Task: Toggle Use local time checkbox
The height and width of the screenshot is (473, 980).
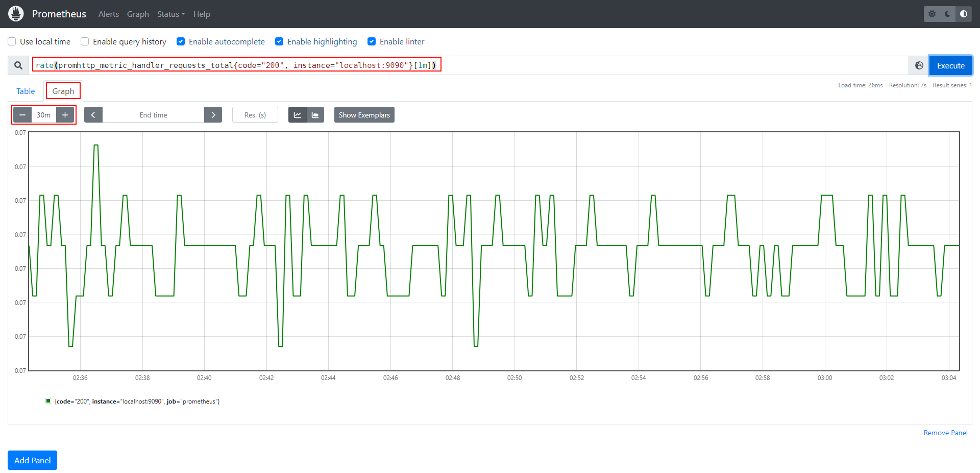Action: [x=12, y=41]
